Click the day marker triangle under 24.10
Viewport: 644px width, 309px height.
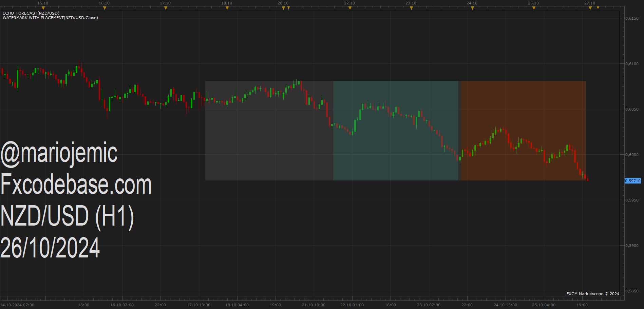[x=472, y=8]
